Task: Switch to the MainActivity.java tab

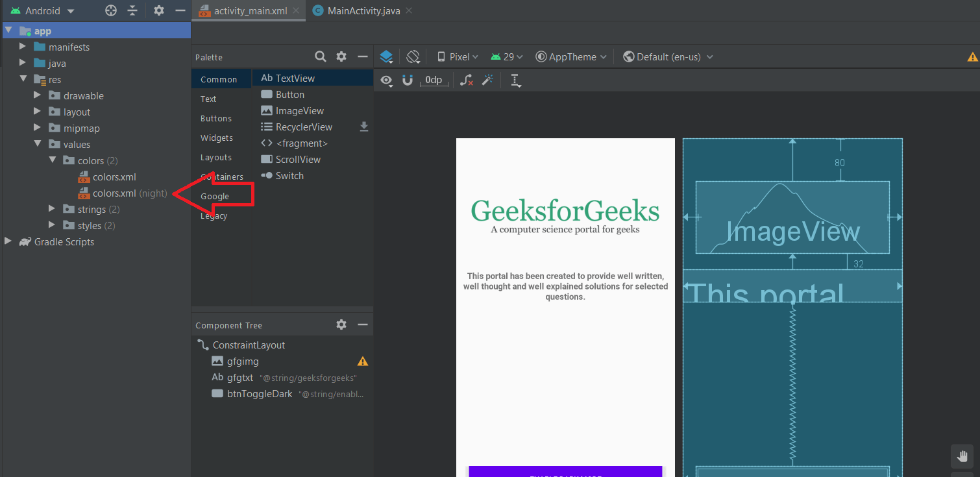Action: pyautogui.click(x=365, y=11)
